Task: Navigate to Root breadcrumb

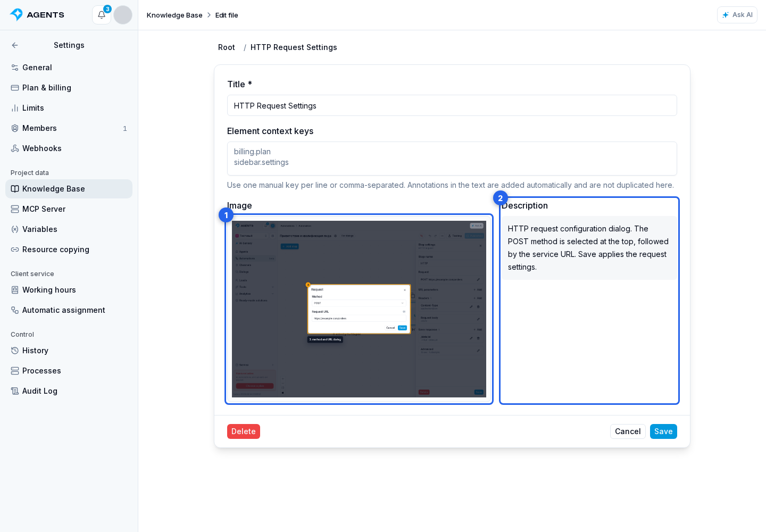Action: pos(227,47)
